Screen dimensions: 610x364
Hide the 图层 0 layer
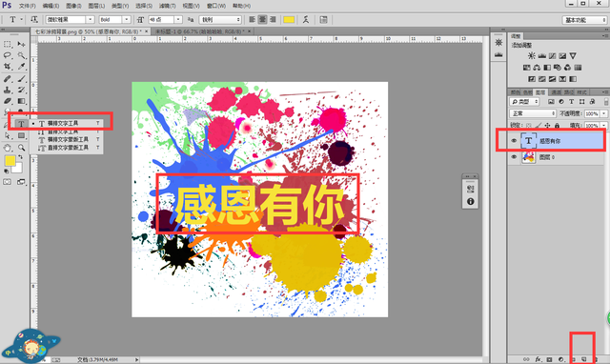(x=514, y=157)
